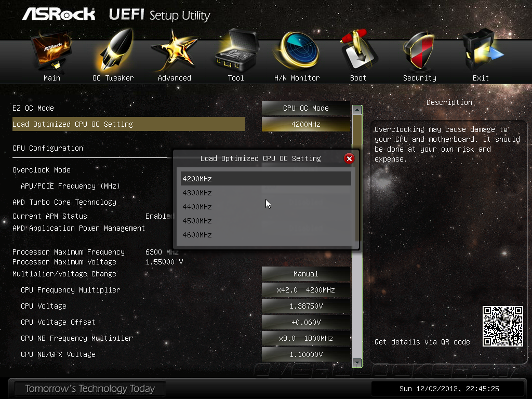This screenshot has height=399, width=532.
Task: Open the Main monitor icon
Action: coord(51,51)
